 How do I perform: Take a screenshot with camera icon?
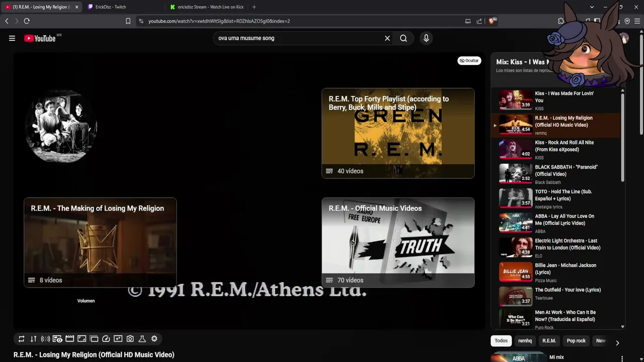130,339
